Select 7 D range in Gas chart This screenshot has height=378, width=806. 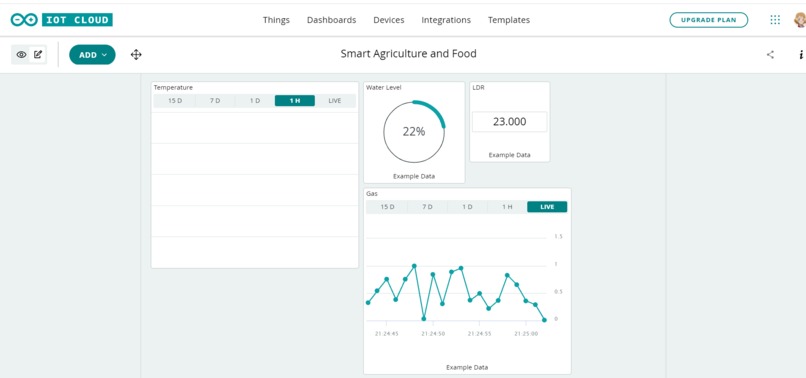[x=427, y=207]
